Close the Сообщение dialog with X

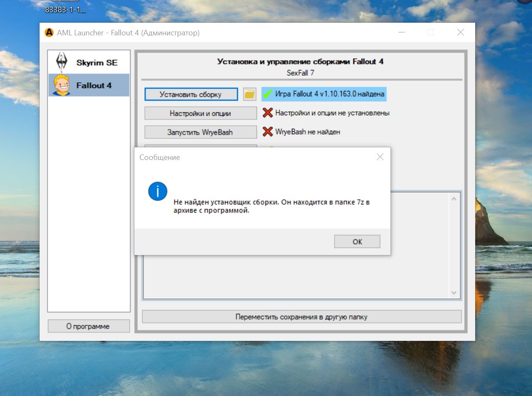[x=380, y=157]
